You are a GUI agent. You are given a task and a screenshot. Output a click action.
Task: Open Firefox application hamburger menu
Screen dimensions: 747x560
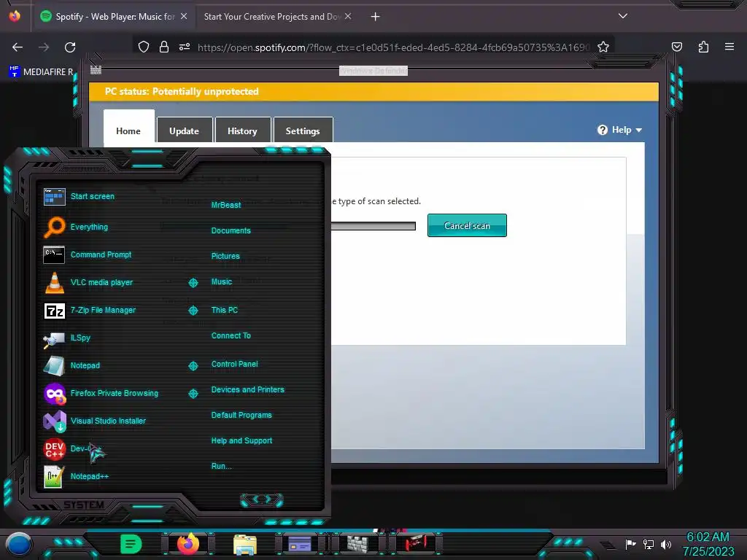[x=729, y=47]
